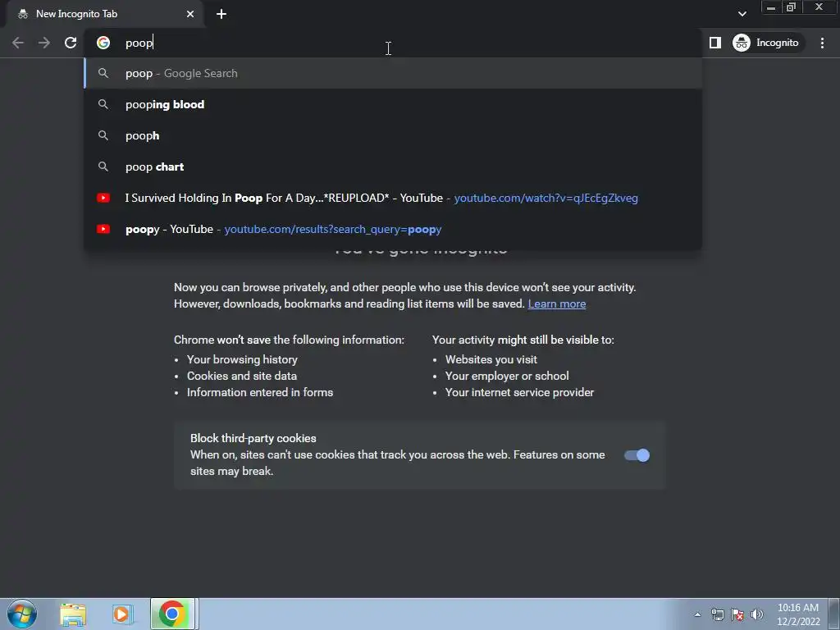Choose the 'poop chart' suggestion
This screenshot has width=840, height=630.
(393, 167)
